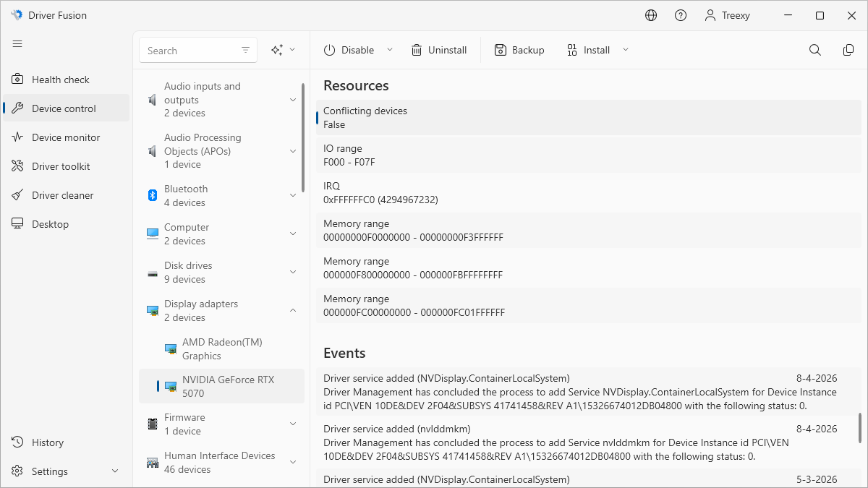
Task: Select AMD Radeon(TM) Graphics device
Action: pos(221,348)
